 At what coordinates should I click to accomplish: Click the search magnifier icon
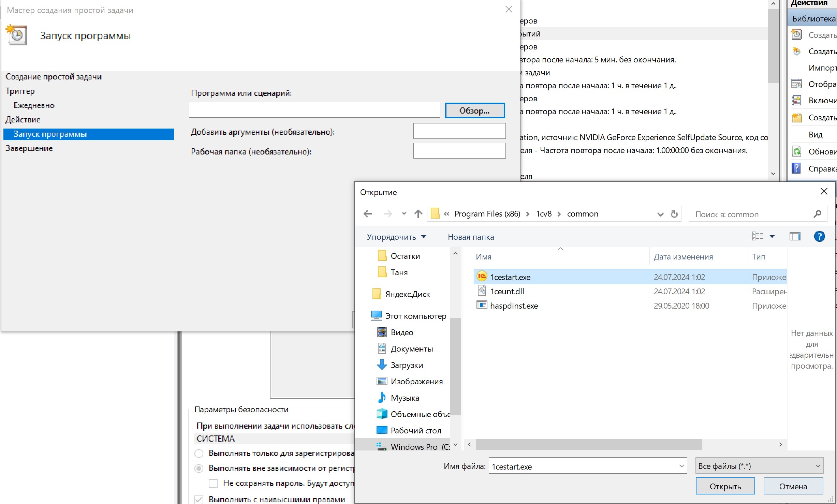(817, 214)
